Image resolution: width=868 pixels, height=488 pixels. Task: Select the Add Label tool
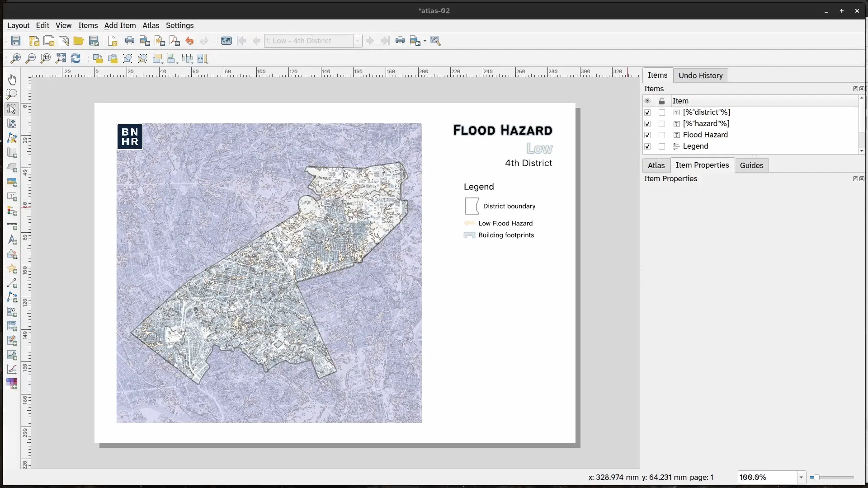[x=12, y=197]
